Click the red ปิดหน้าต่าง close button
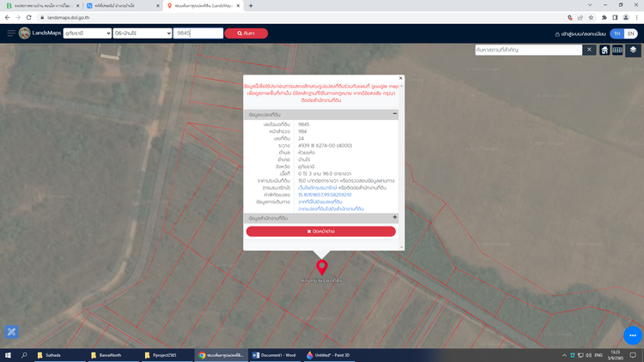The height and width of the screenshot is (362, 644). point(321,232)
